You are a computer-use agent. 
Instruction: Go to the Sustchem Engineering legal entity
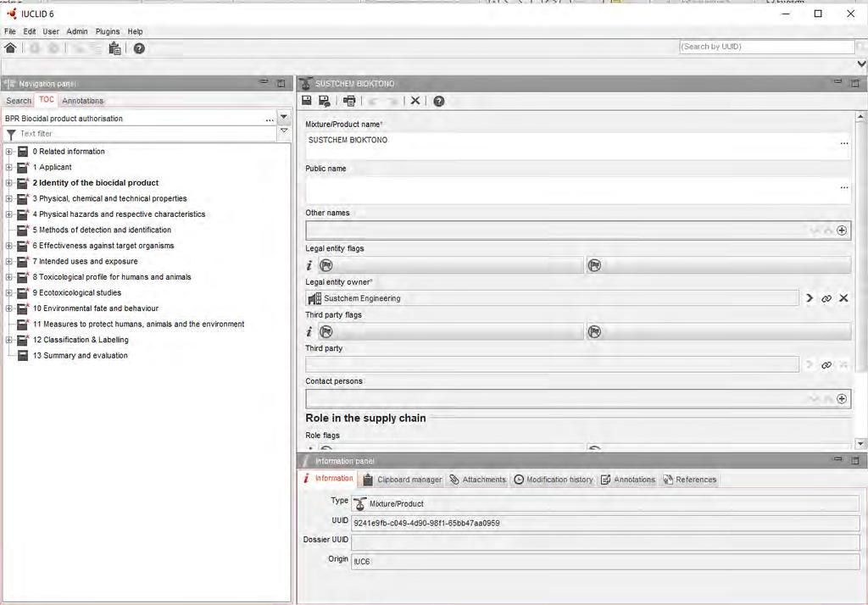810,298
